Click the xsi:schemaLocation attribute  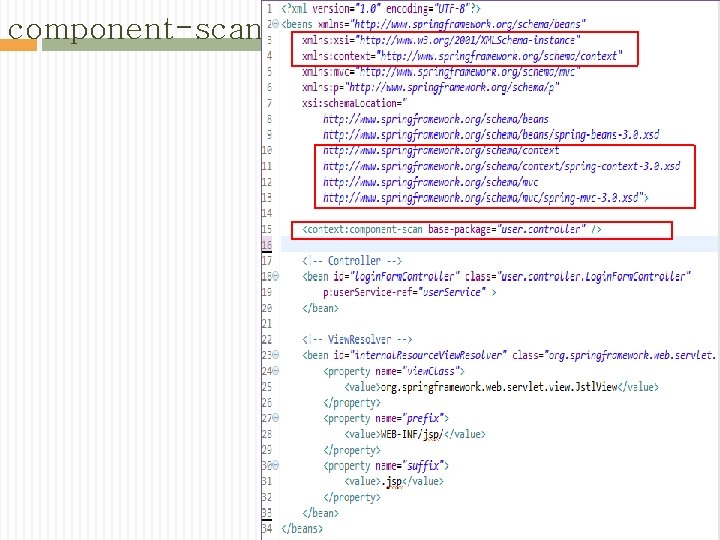coord(354,103)
